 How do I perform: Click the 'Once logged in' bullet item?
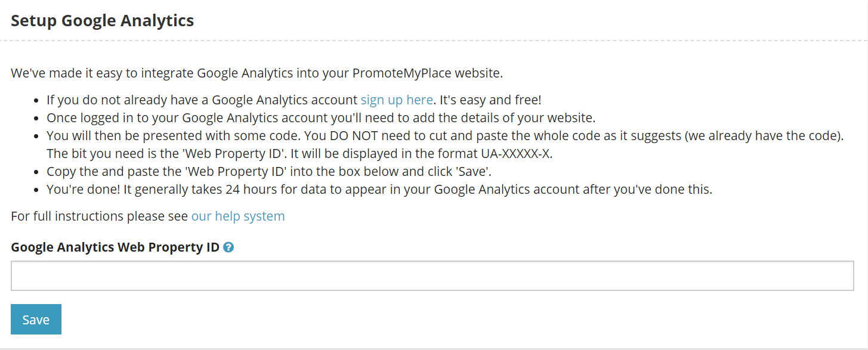click(321, 117)
